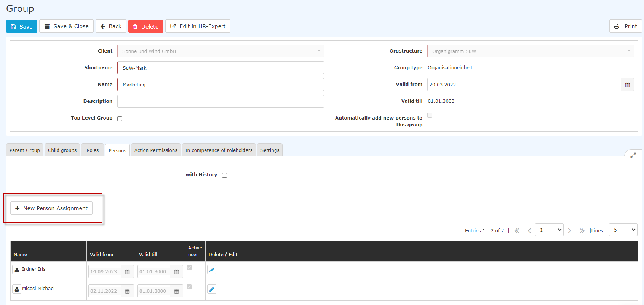Click the person icon for Micosi Michael
644x305 pixels.
[x=17, y=289]
